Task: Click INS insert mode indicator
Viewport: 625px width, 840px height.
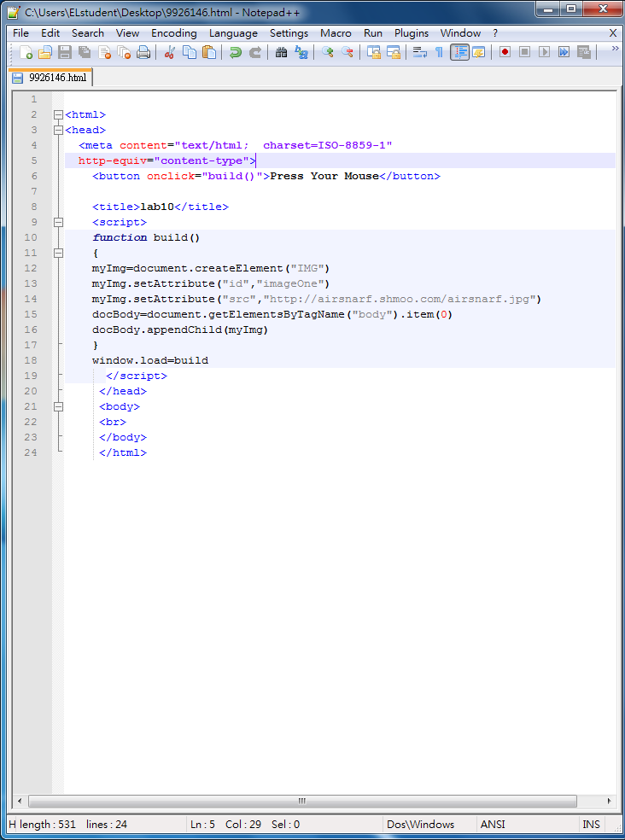Action: (591, 824)
